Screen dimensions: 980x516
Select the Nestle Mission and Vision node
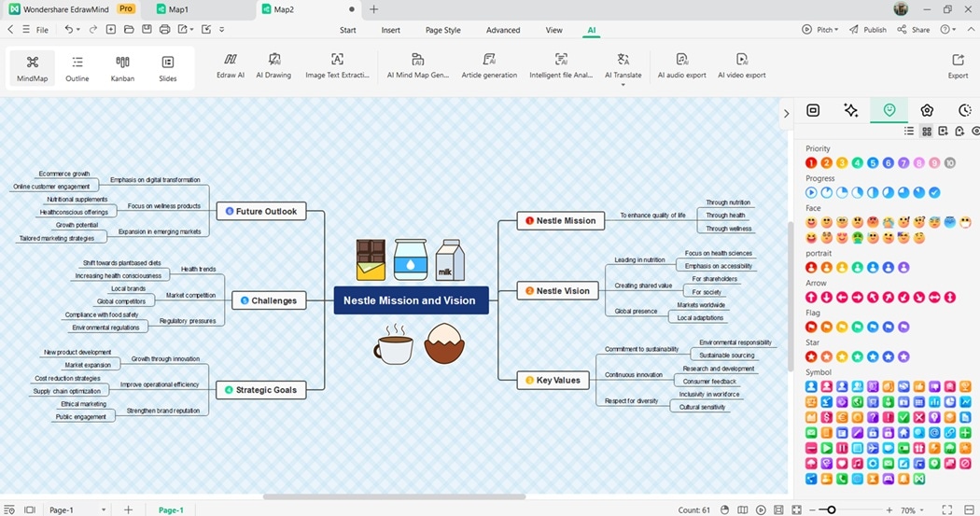point(411,300)
